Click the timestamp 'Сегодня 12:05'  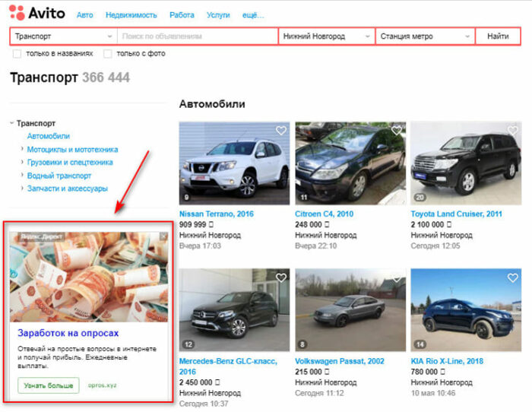point(435,246)
